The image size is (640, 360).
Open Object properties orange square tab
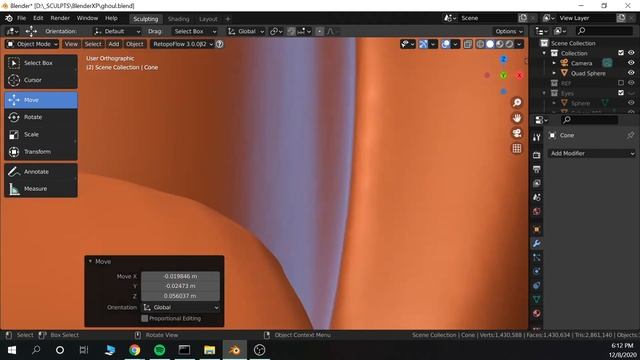tap(537, 229)
